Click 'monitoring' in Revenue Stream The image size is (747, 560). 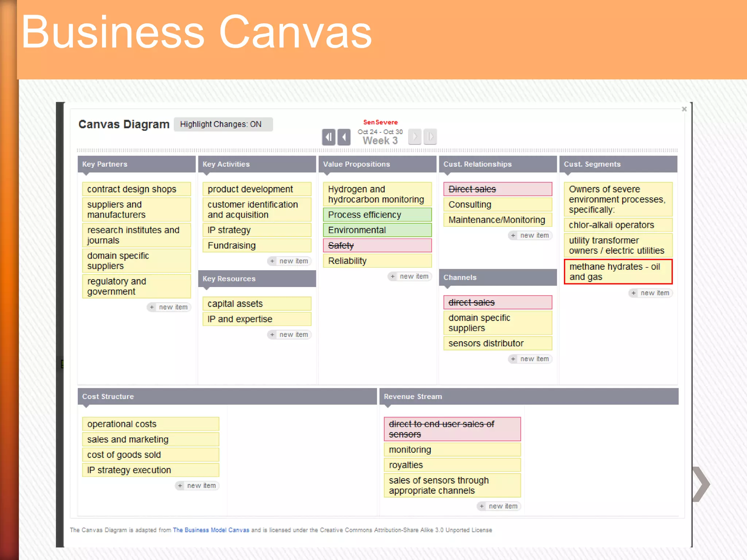coord(452,450)
